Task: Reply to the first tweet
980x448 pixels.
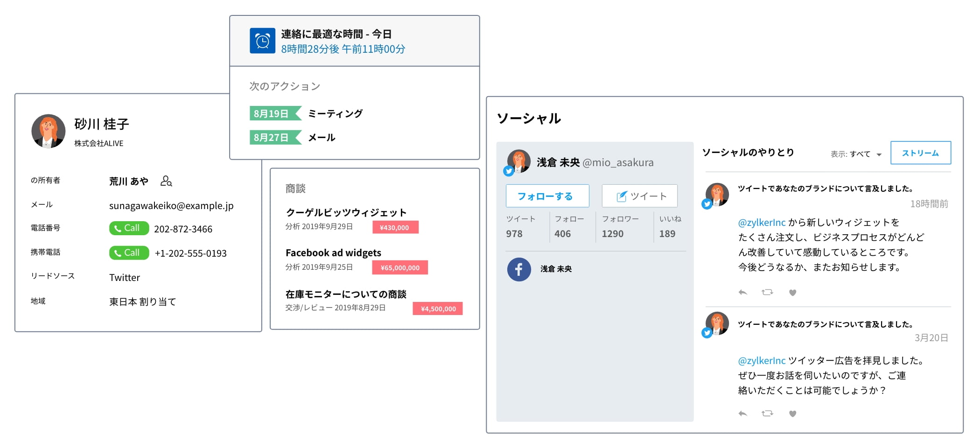Action: coord(743,293)
